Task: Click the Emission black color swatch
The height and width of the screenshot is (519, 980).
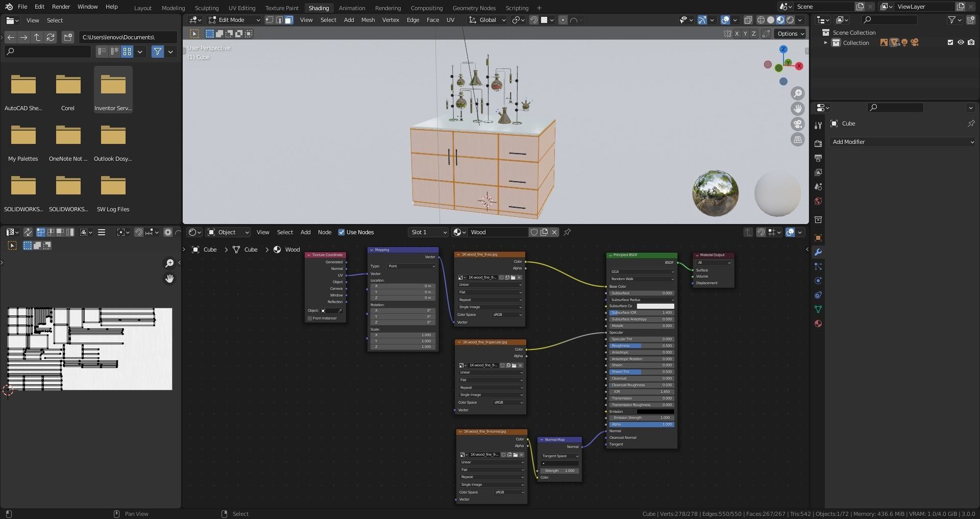Action: tap(655, 412)
